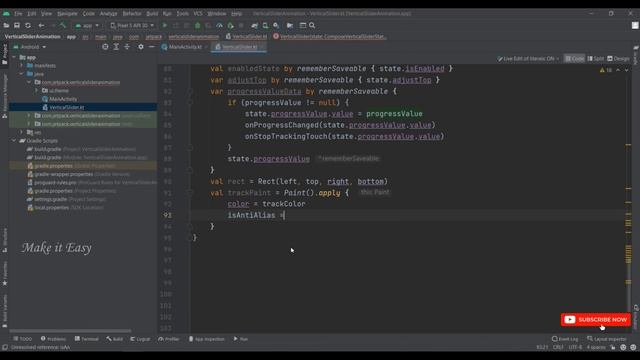Hide the Project panel with minus icon
The image size is (640, 360).
(151, 47)
